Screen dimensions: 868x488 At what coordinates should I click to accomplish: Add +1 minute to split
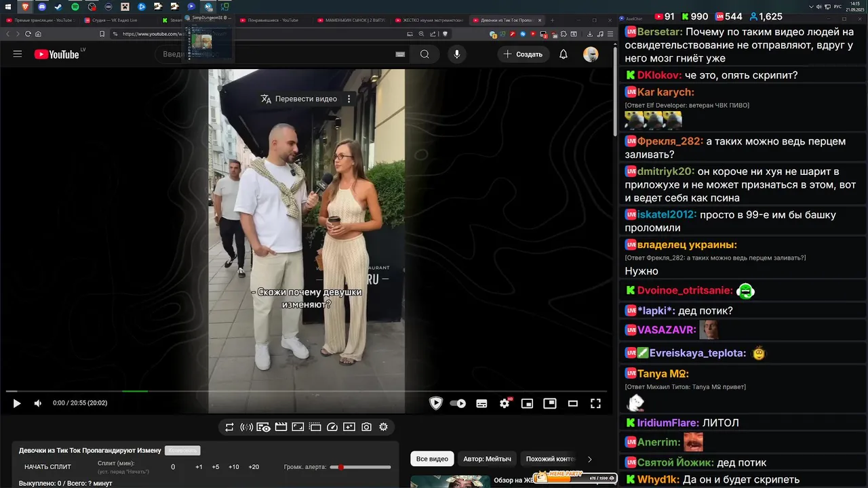(x=199, y=467)
